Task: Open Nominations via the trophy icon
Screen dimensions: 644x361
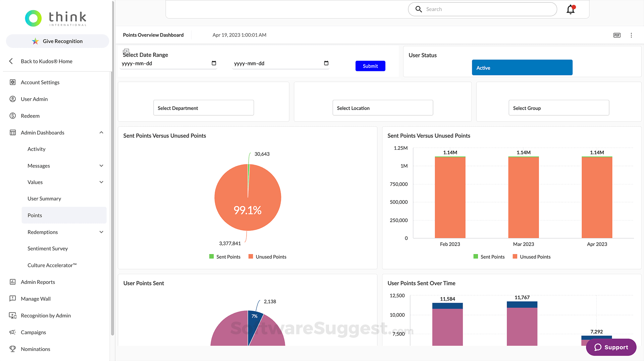Action: tap(12, 349)
